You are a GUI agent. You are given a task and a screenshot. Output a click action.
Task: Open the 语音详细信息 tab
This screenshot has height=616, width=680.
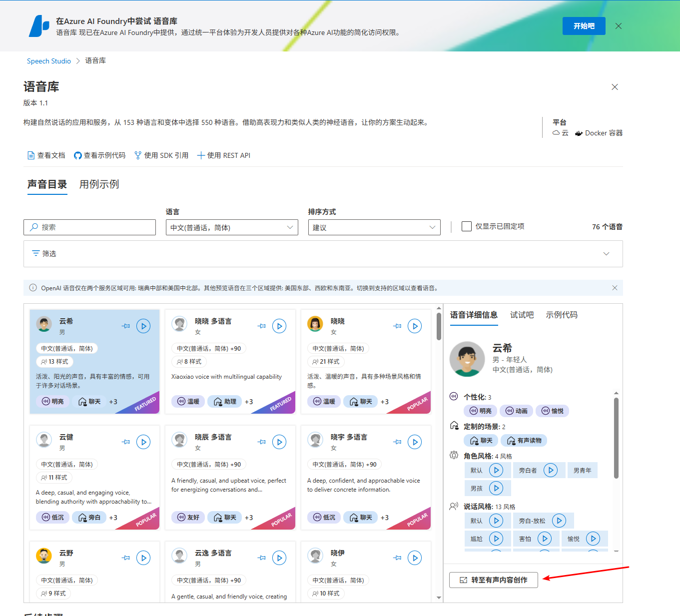coord(474,315)
